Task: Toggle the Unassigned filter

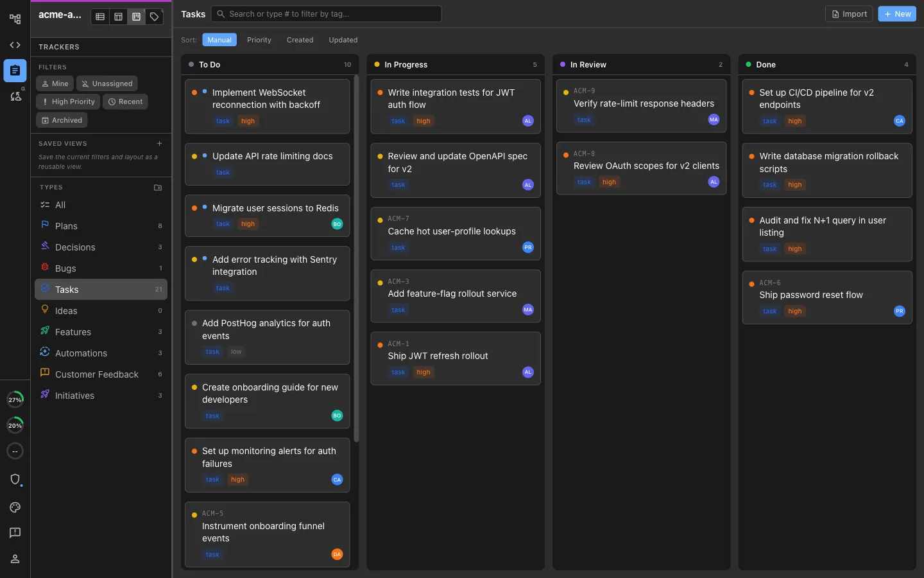Action: (107, 83)
